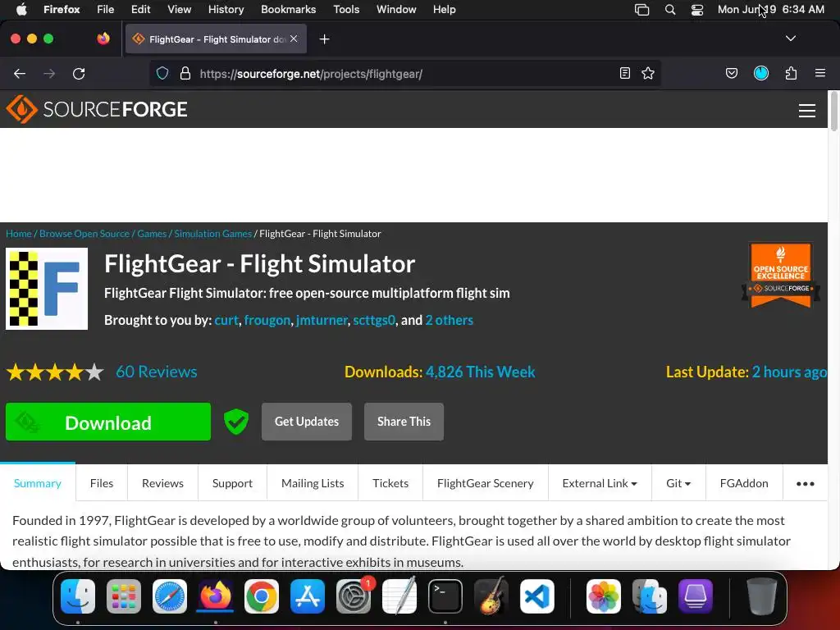840x630 pixels.
Task: Go back with the browser back arrow
Action: [x=20, y=73]
